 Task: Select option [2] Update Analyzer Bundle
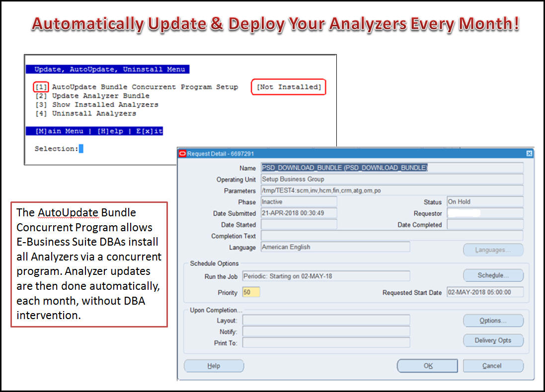92,96
